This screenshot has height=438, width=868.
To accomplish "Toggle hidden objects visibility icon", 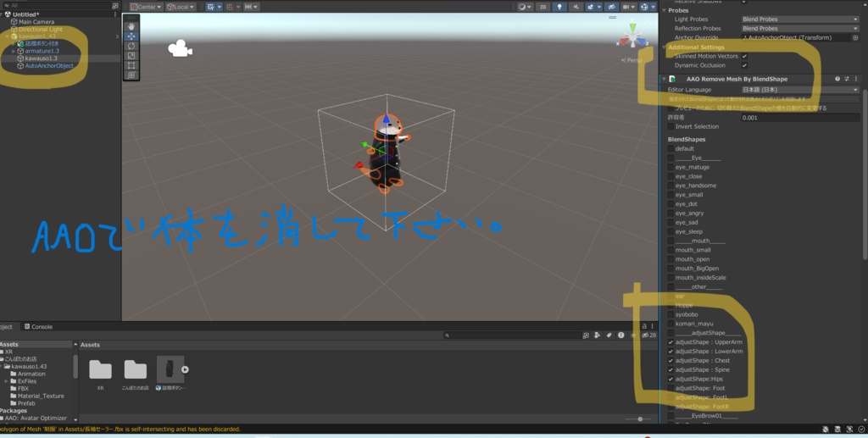I will [x=611, y=7].
